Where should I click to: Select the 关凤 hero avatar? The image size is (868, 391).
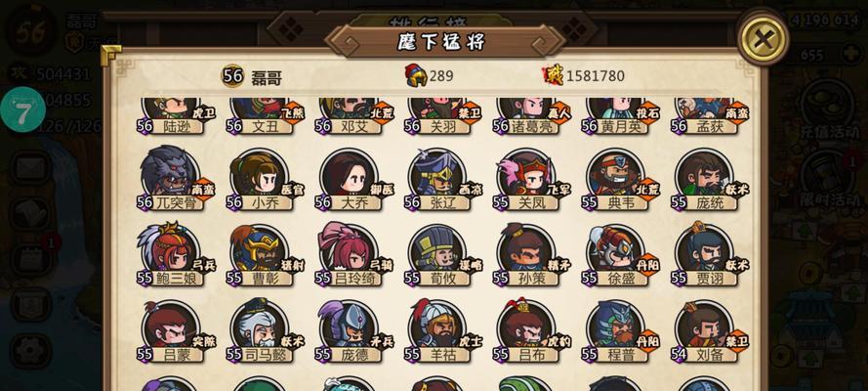[526, 175]
